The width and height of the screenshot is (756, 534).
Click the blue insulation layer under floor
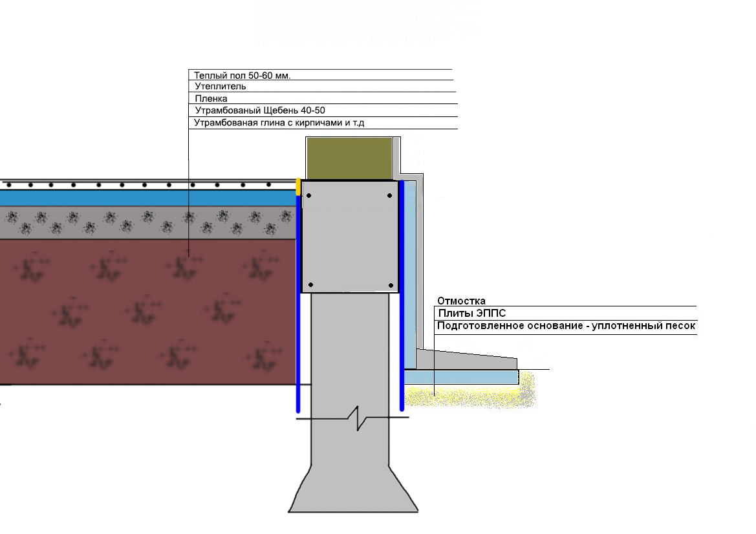click(148, 198)
